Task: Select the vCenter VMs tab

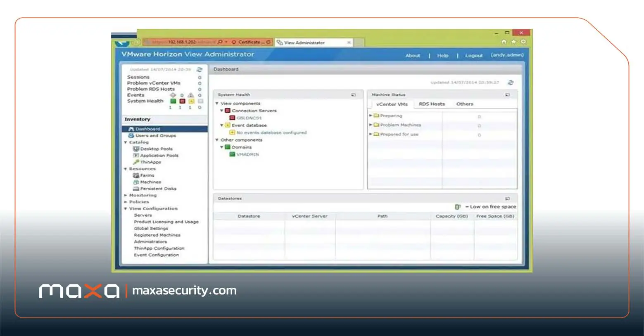Action: click(x=392, y=104)
